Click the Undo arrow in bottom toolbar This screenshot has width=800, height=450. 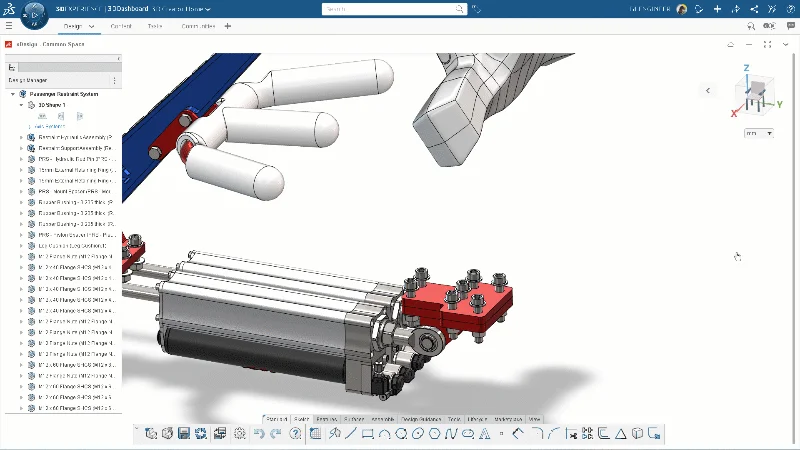click(259, 434)
